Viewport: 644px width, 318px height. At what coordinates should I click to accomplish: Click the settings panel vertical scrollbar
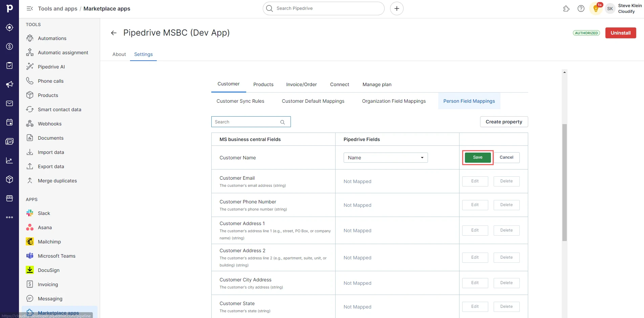pyautogui.click(x=564, y=183)
